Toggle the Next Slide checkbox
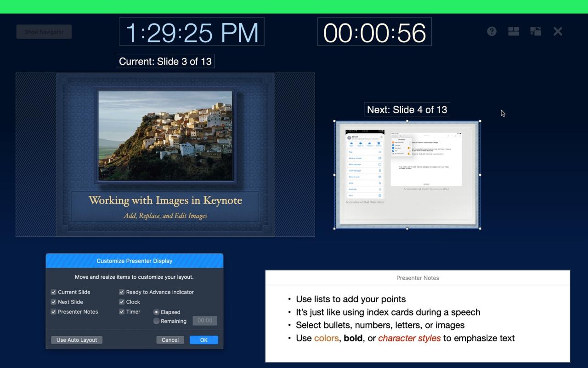The image size is (588, 368). click(x=54, y=302)
